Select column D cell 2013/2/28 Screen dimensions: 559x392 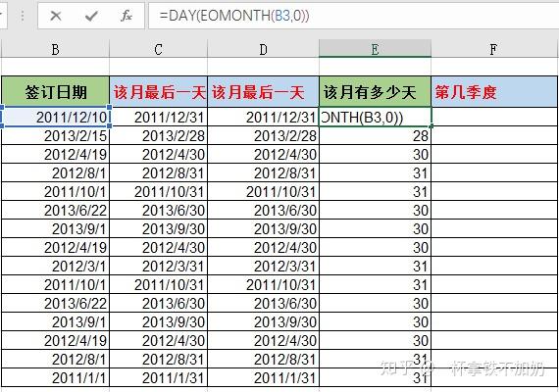pyautogui.click(x=263, y=135)
